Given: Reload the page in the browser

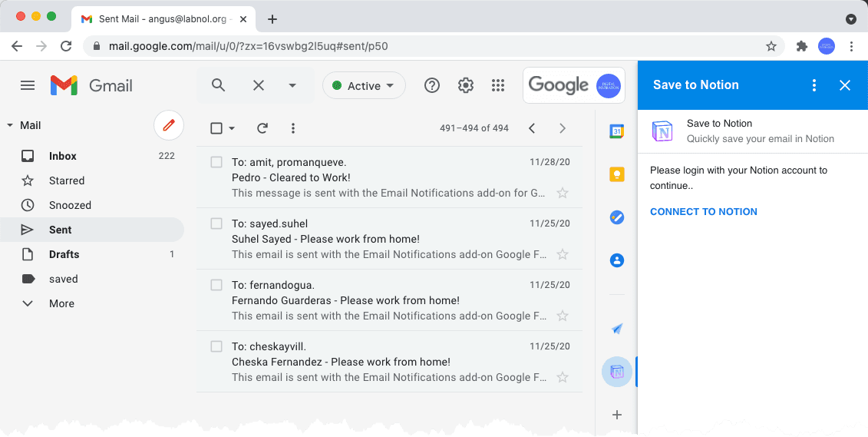Looking at the screenshot, I should click(66, 46).
